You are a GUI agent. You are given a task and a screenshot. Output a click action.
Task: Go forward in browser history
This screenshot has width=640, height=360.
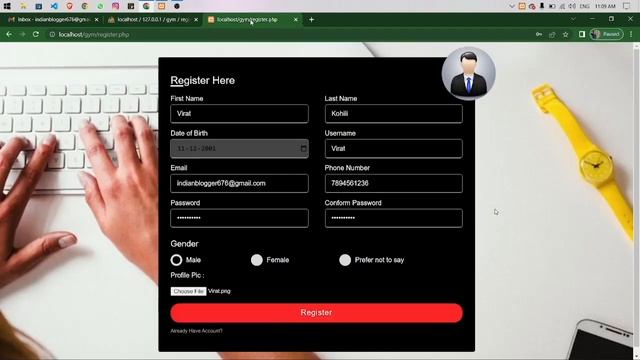22,35
